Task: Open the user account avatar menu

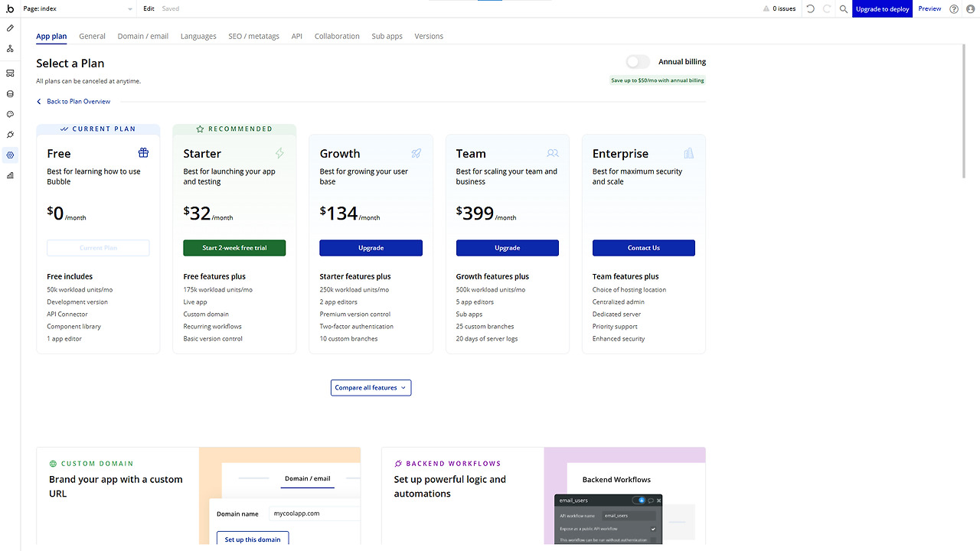Action: 970,9
